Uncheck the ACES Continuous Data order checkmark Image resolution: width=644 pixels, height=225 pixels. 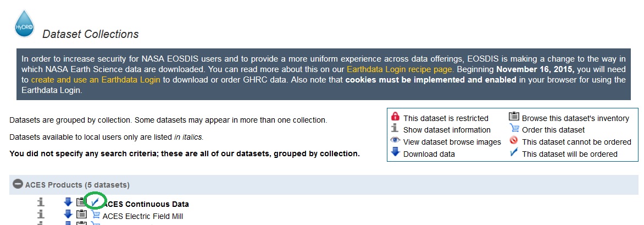95,201
